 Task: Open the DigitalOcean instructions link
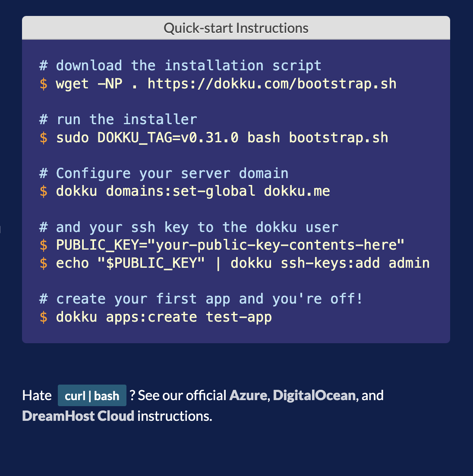pyautogui.click(x=314, y=395)
